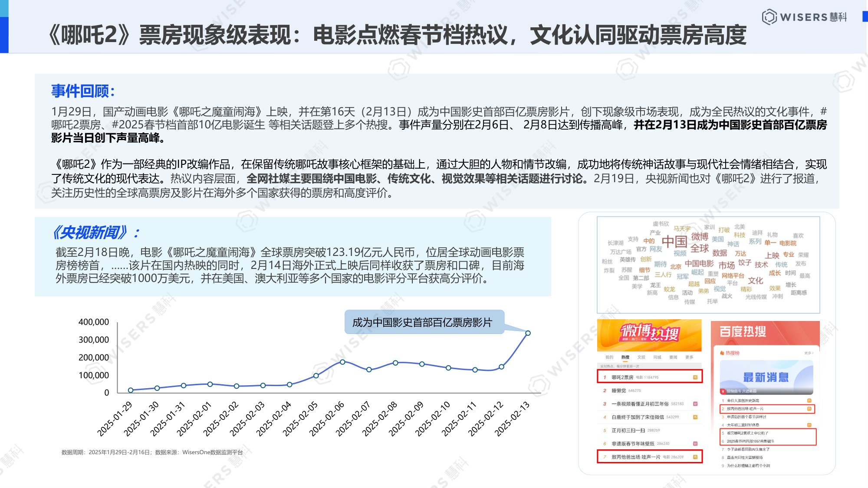The width and height of the screenshot is (868, 488).
Task: Click the hot badge on 哪吒2票房 row
Action: tap(695, 377)
